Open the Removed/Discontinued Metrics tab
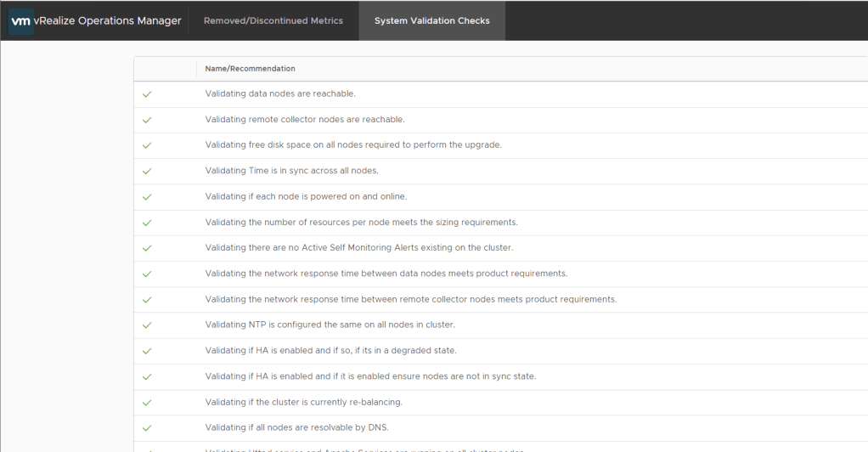 pos(273,21)
